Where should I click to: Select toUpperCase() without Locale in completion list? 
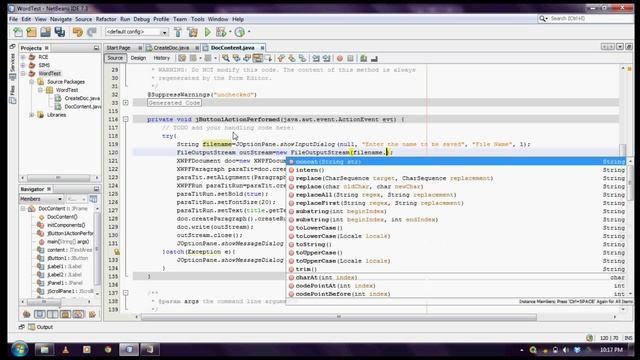(457, 253)
